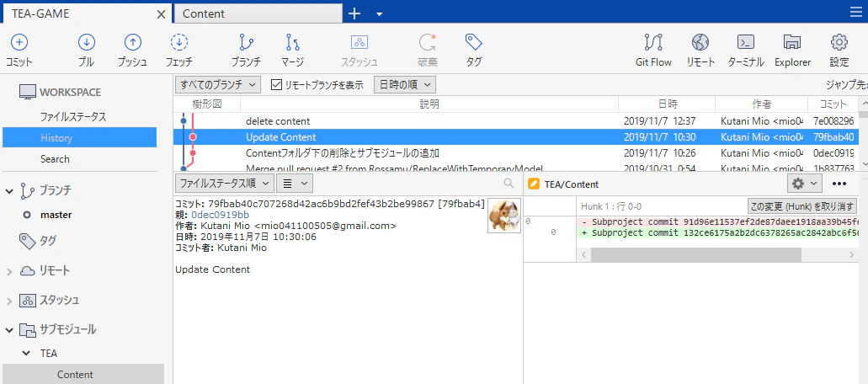The height and width of the screenshot is (384, 868).
Task: Open the tab list dropdown arrow beside the plus
Action: tap(379, 14)
